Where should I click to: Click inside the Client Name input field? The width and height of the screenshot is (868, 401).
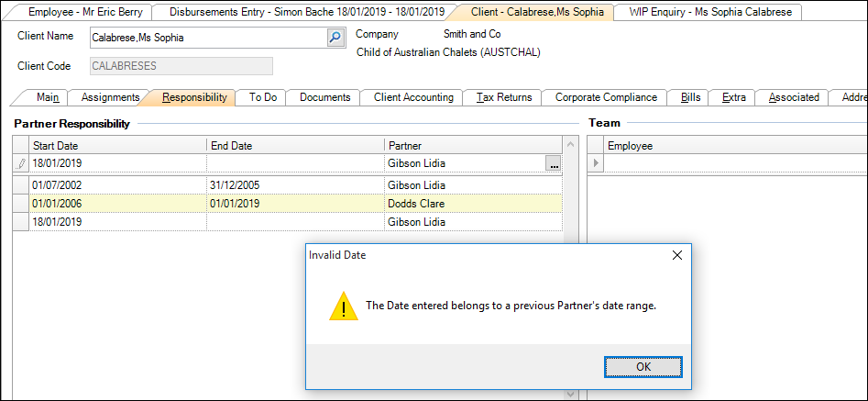[x=207, y=38]
